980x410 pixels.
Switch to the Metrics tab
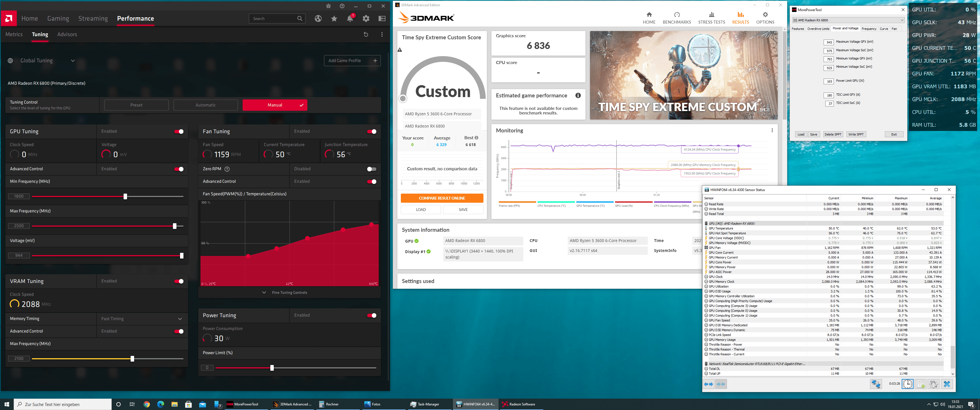coord(14,34)
